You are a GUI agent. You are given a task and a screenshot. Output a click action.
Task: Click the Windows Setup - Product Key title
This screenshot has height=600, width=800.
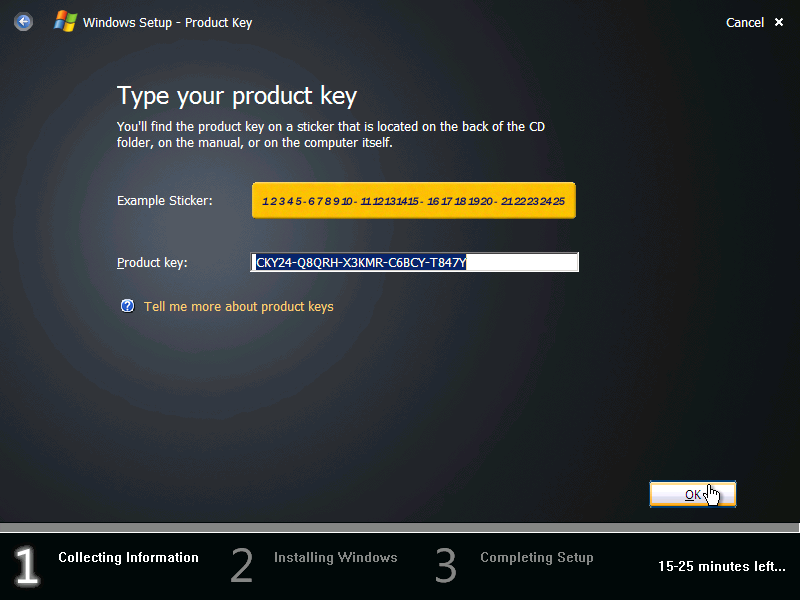click(x=167, y=22)
